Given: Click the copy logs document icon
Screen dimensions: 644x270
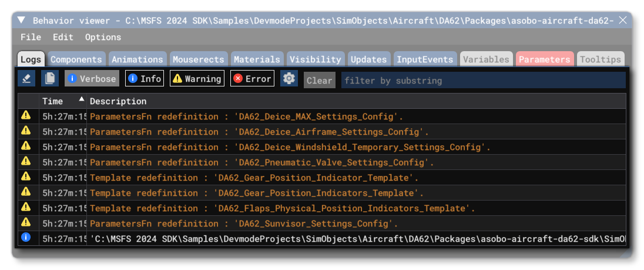Looking at the screenshot, I should [x=51, y=78].
